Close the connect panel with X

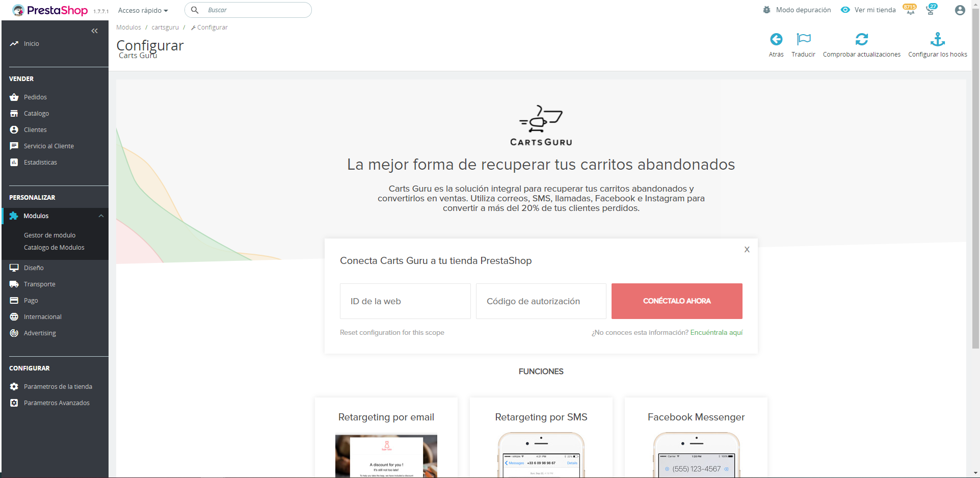click(747, 249)
